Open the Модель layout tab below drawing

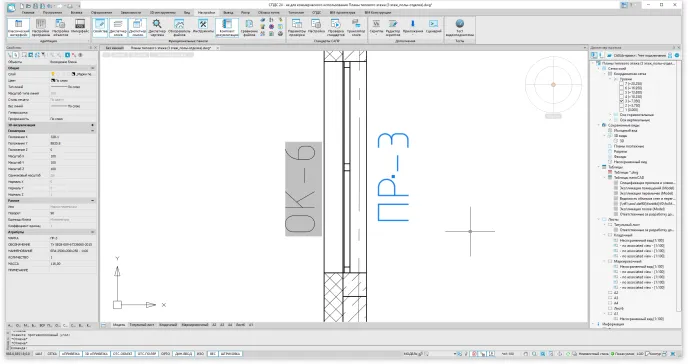(119, 325)
